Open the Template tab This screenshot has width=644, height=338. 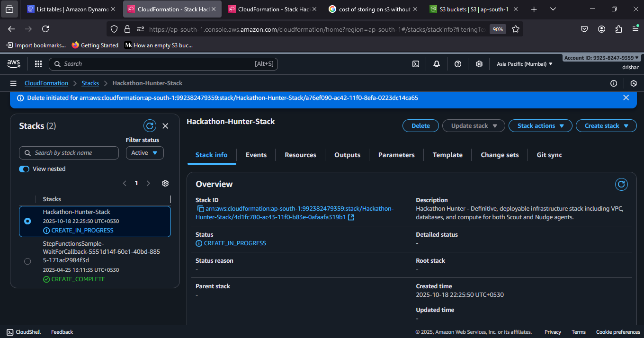point(447,155)
